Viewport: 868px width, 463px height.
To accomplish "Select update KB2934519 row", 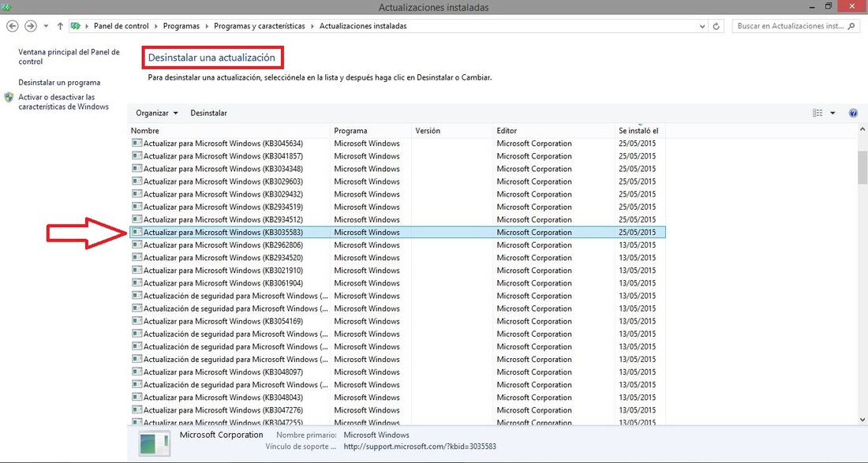I will click(397, 207).
